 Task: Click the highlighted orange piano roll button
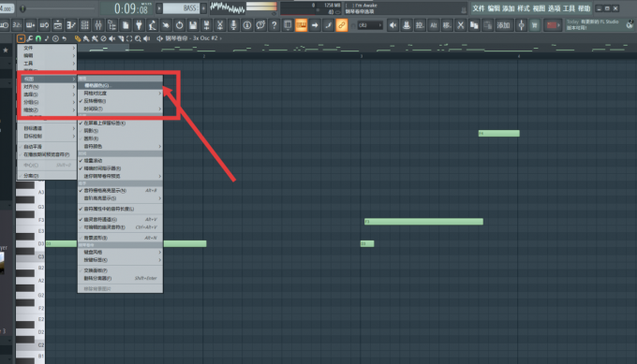coord(301,25)
